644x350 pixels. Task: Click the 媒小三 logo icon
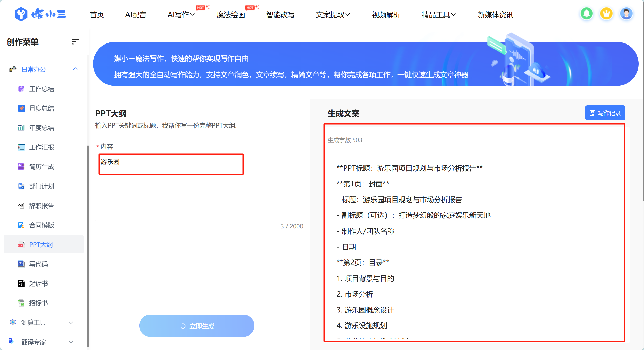pos(21,14)
